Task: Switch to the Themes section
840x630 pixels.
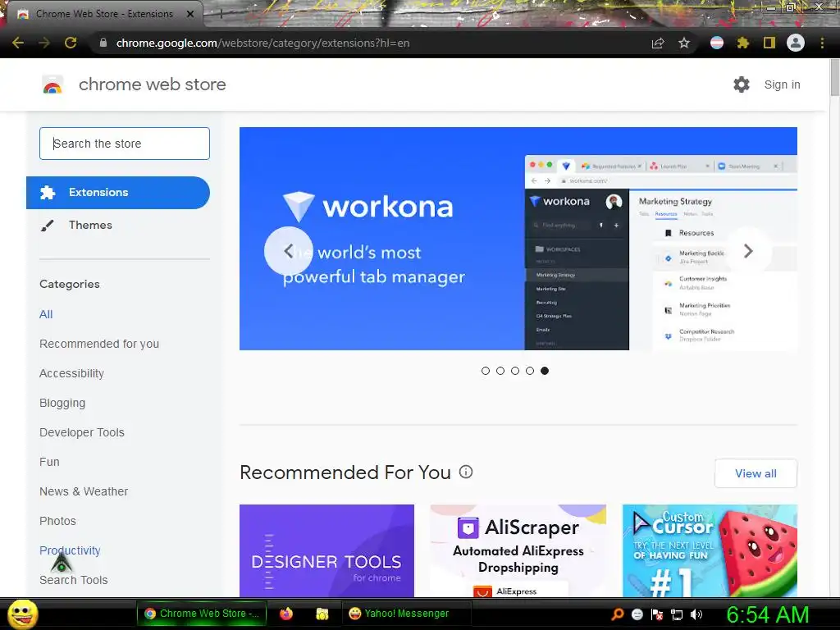Action: [x=90, y=225]
